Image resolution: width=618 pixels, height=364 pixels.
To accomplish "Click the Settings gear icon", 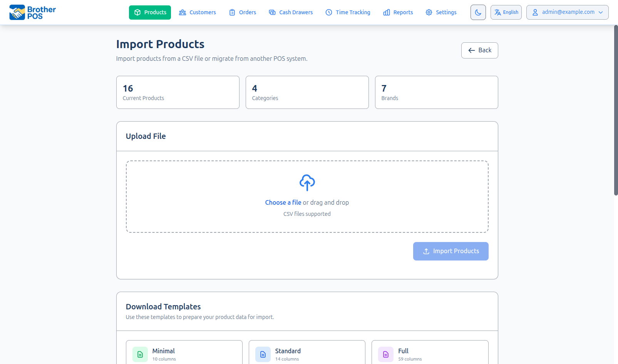I will tap(429, 12).
